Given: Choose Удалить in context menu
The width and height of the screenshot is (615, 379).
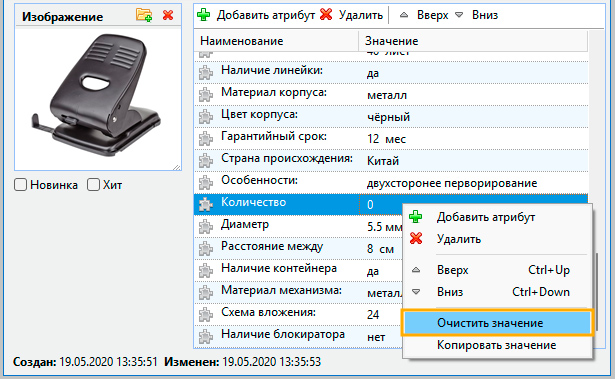Looking at the screenshot, I should pos(497,239).
